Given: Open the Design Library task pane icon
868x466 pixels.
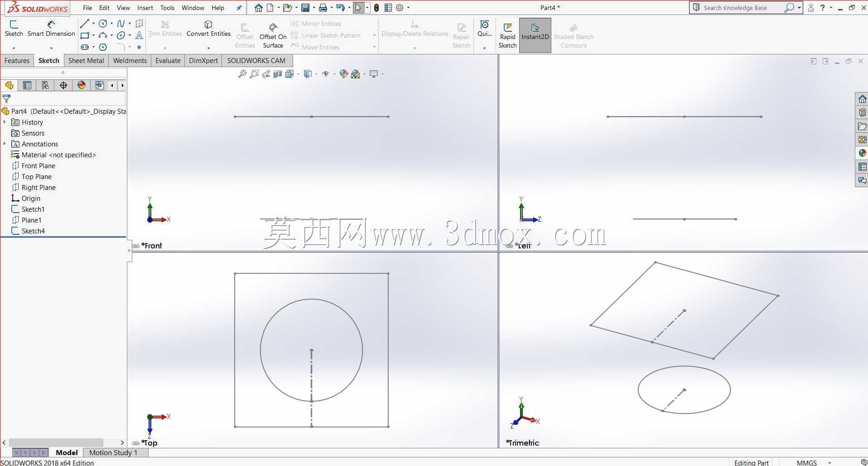Looking at the screenshot, I should [862, 112].
